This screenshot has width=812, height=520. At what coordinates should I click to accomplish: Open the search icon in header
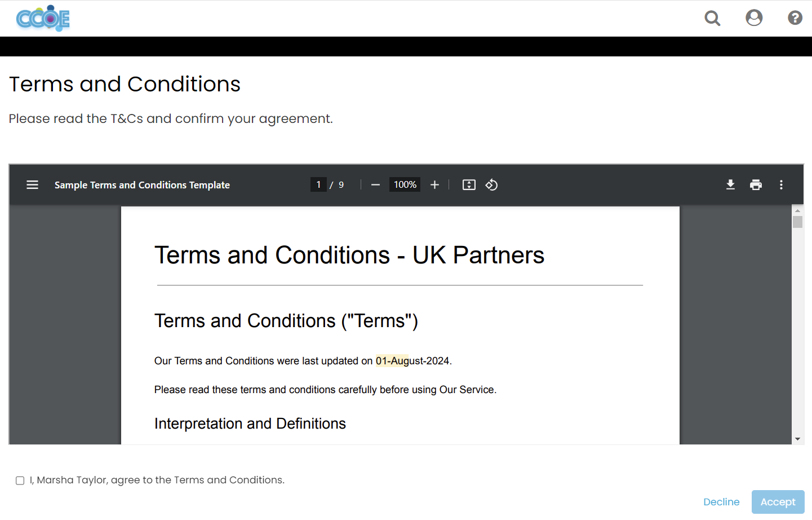pyautogui.click(x=712, y=18)
